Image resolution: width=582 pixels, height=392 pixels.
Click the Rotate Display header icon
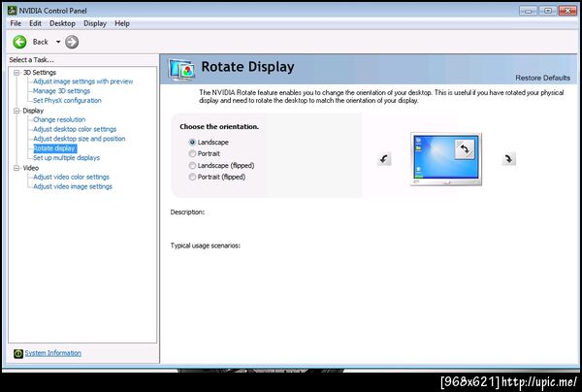click(181, 70)
